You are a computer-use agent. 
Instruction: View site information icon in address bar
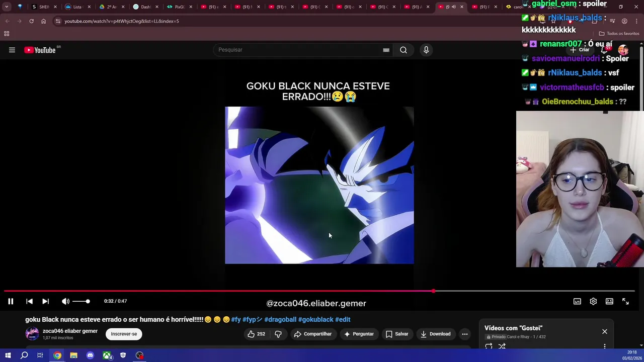pyautogui.click(x=58, y=21)
